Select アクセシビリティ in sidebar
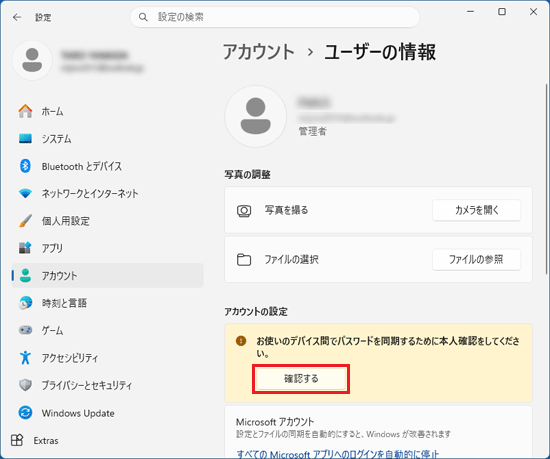Viewport: 550px width, 459px height. [107, 357]
